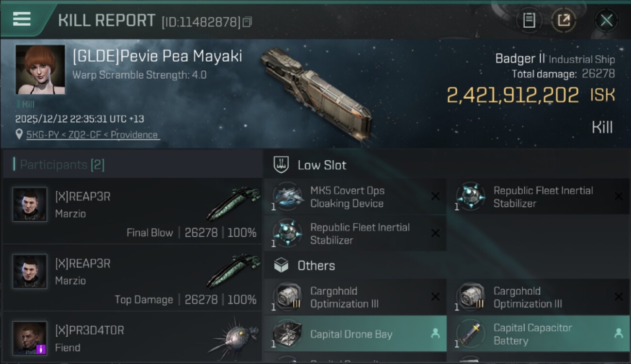Click the Others section header
The image size is (631, 364).
(x=316, y=265)
